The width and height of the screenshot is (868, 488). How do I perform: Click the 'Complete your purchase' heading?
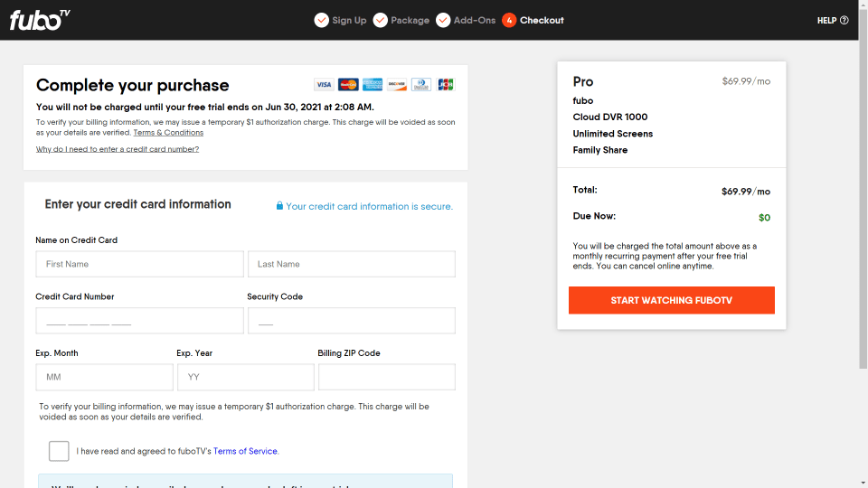point(132,85)
